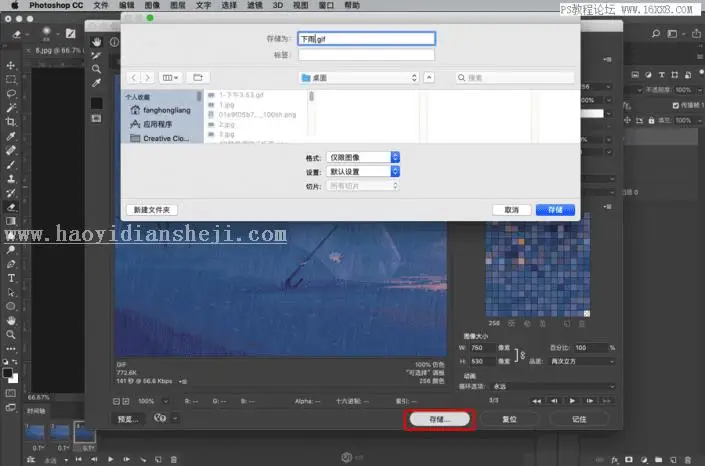Image resolution: width=705 pixels, height=466 pixels.
Task: Select the Zoom tool in main toolbar
Action: click(11, 334)
